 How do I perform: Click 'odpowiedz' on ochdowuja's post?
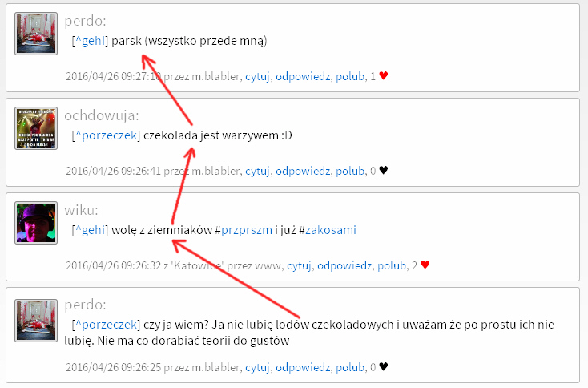pos(303,171)
